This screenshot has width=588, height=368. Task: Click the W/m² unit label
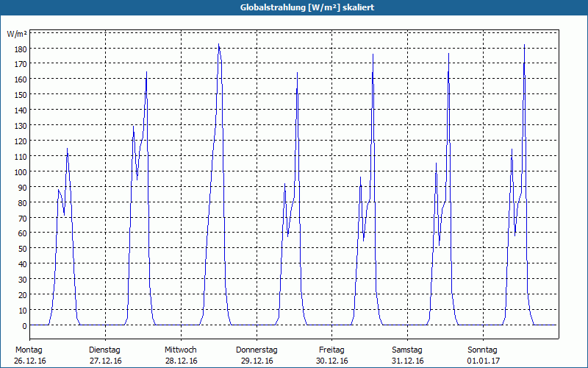pos(17,34)
